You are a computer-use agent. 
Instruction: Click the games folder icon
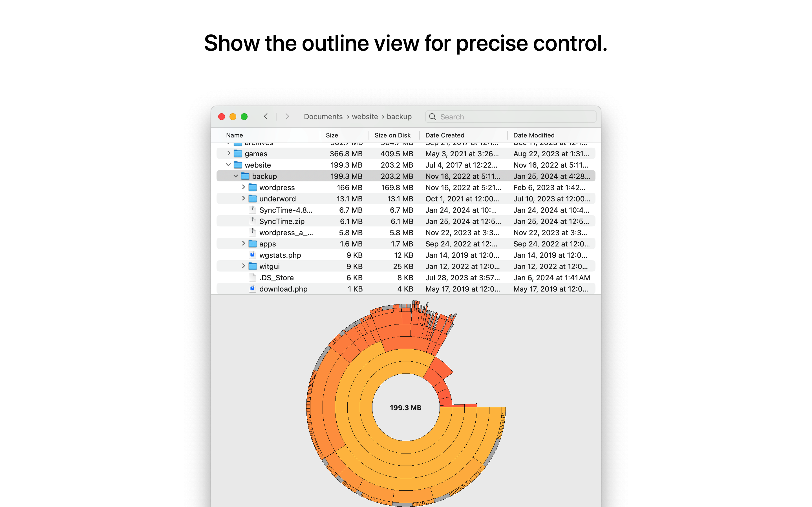tap(238, 154)
